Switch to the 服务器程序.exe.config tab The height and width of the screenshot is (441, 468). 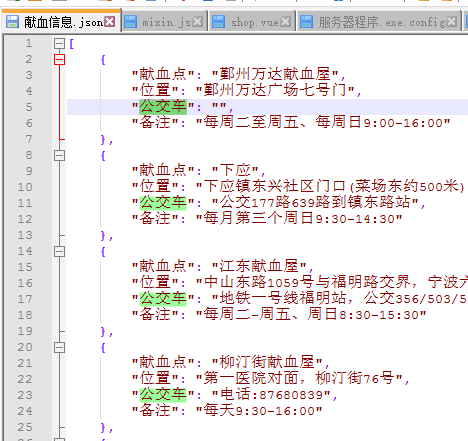pos(379,22)
